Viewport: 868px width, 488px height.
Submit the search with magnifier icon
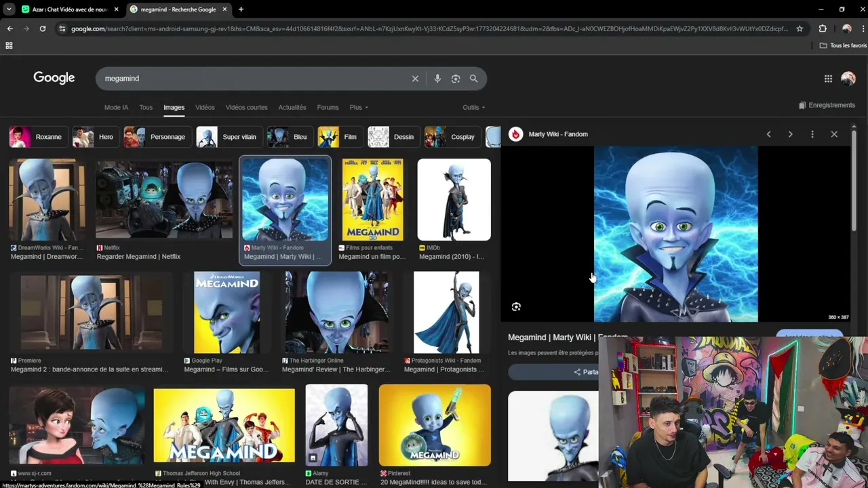click(x=473, y=79)
